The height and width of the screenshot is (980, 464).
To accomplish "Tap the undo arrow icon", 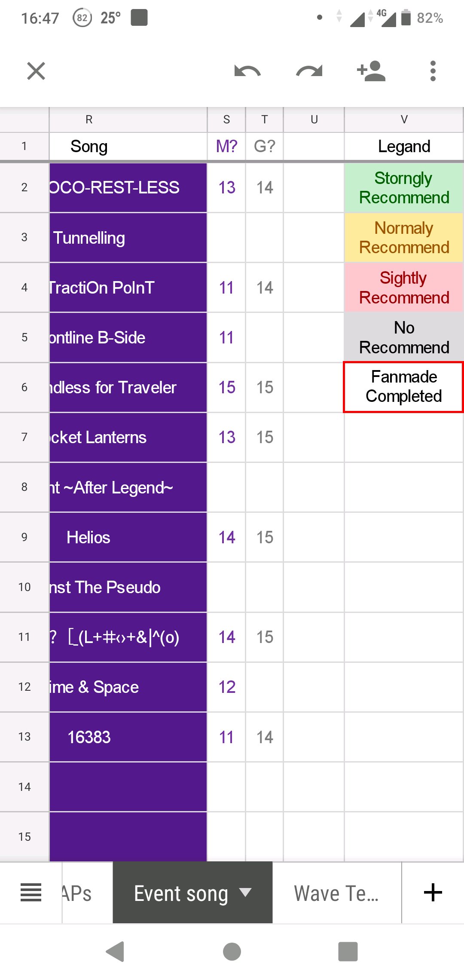I will 247,71.
